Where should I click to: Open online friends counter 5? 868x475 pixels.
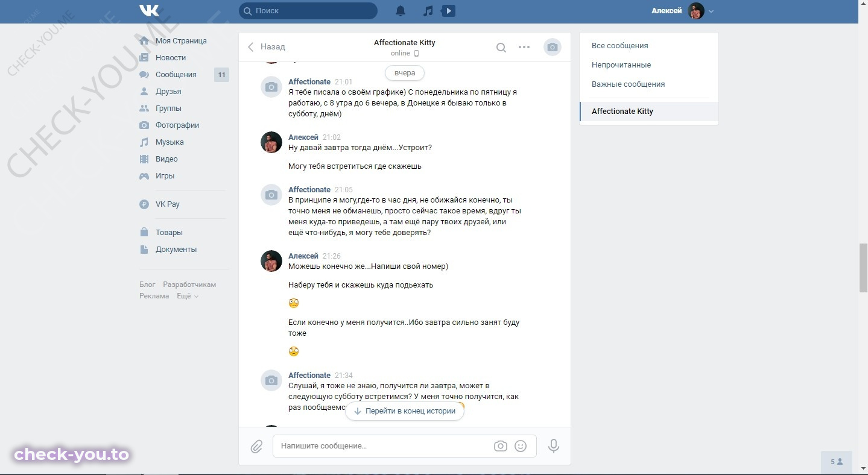pyautogui.click(x=837, y=462)
